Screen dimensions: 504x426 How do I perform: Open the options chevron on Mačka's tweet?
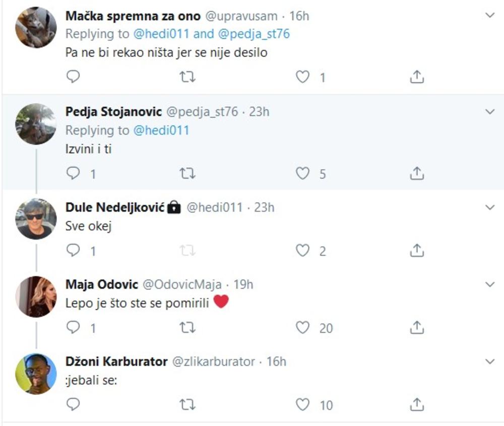click(x=490, y=16)
